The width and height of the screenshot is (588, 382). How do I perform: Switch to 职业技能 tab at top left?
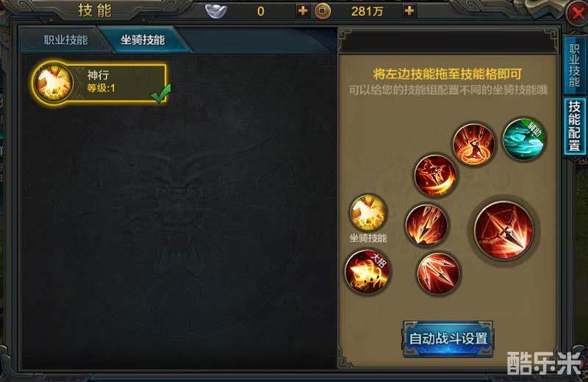click(x=65, y=40)
